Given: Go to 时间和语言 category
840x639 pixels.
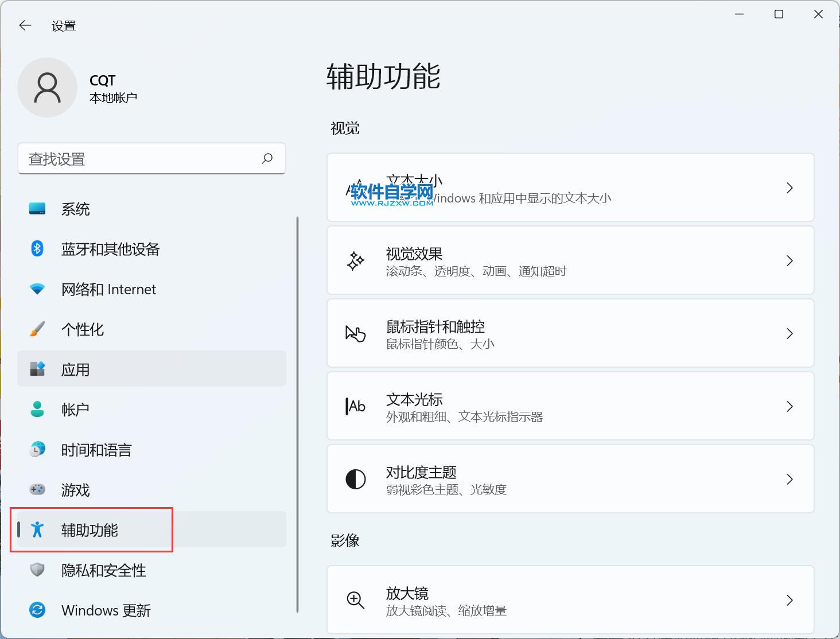Looking at the screenshot, I should point(96,450).
